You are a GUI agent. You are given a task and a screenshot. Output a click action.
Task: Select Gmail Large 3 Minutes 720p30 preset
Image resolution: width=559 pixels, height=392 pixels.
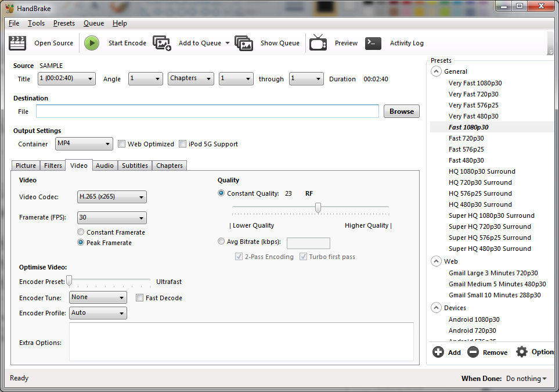(x=493, y=273)
